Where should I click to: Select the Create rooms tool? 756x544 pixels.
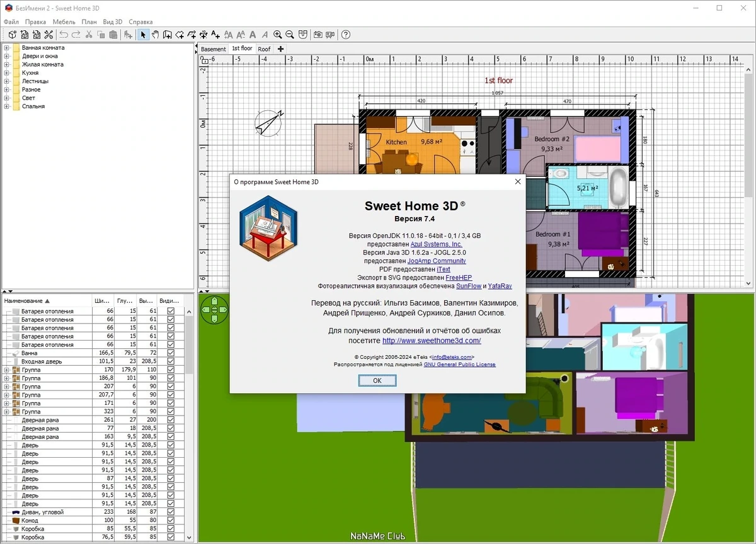[180, 35]
